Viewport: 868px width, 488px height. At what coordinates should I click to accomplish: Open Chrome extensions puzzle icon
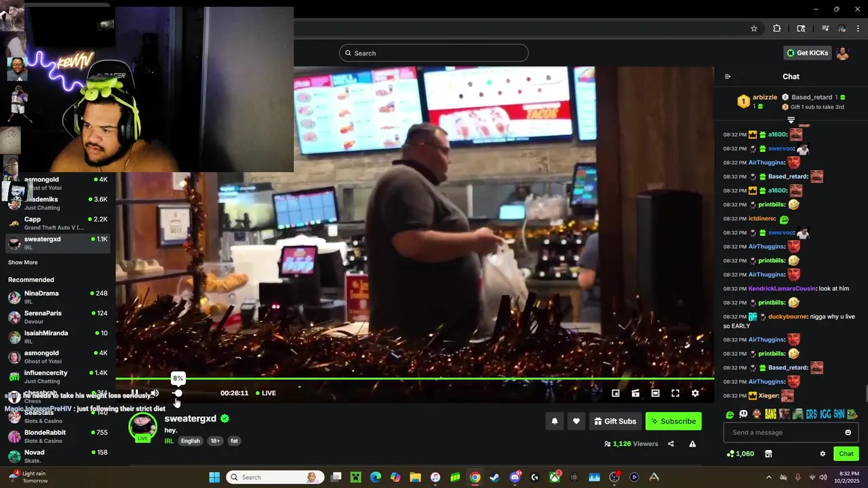pos(777,28)
